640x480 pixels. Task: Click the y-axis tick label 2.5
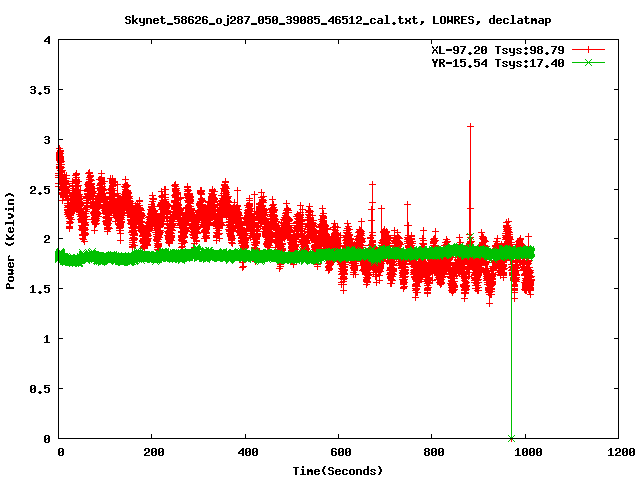(x=40, y=190)
